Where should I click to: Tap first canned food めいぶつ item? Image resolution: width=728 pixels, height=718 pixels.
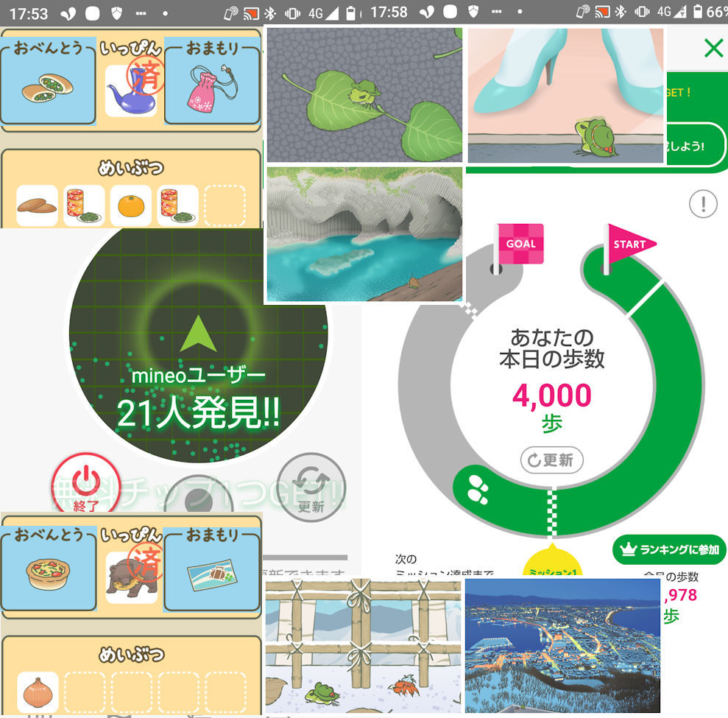[84, 205]
